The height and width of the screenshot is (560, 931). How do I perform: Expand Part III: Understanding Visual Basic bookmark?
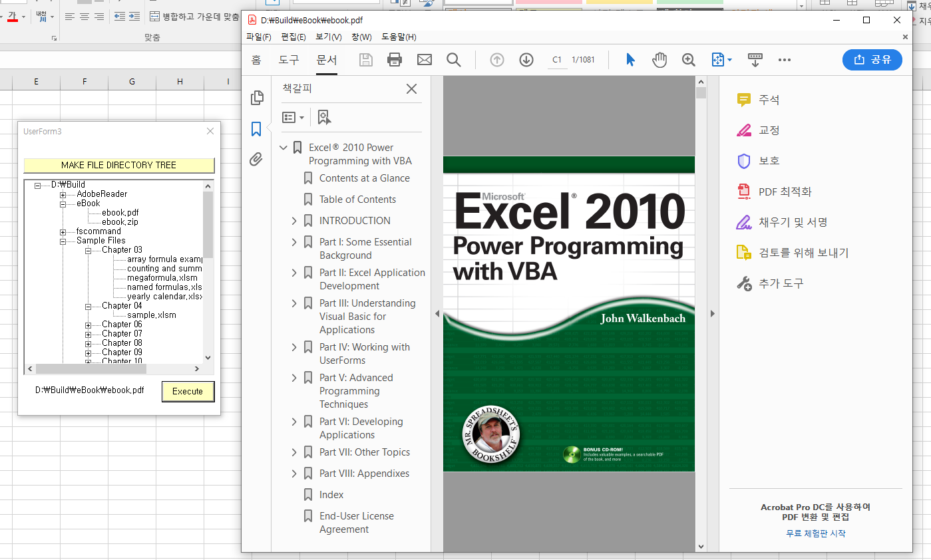294,303
